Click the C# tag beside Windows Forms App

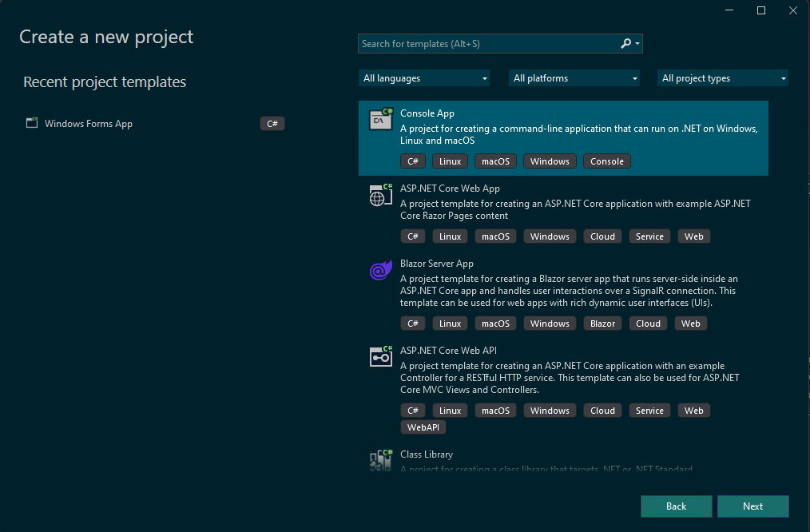272,124
